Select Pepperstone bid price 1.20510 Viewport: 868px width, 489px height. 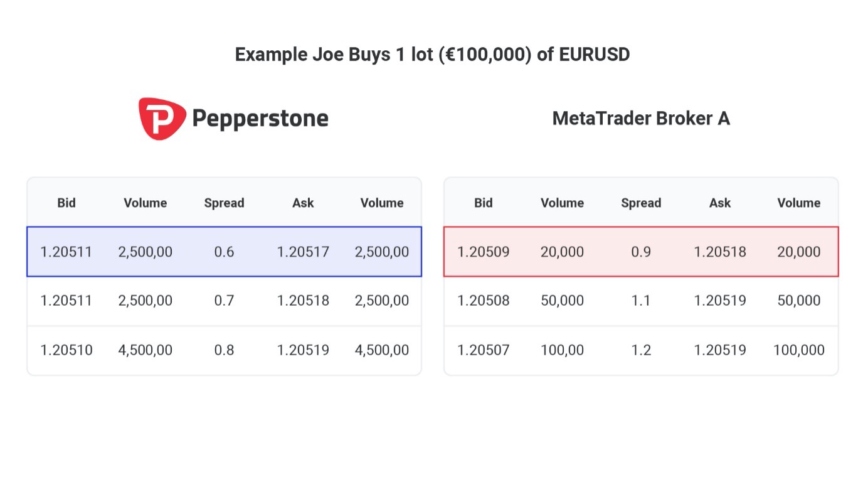click(66, 350)
